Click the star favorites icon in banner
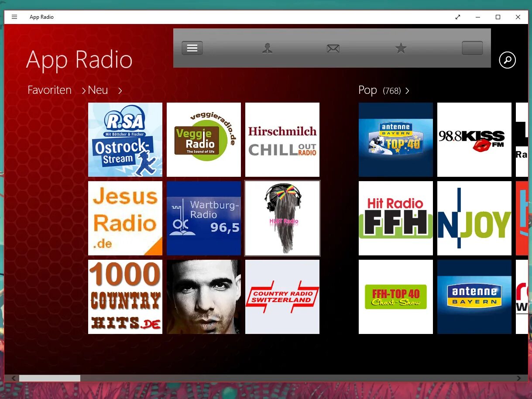Viewport: 532px width, 399px height. click(x=401, y=48)
